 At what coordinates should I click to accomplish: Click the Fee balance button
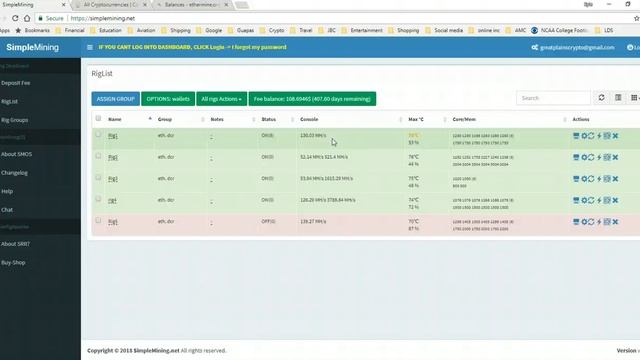tap(312, 99)
